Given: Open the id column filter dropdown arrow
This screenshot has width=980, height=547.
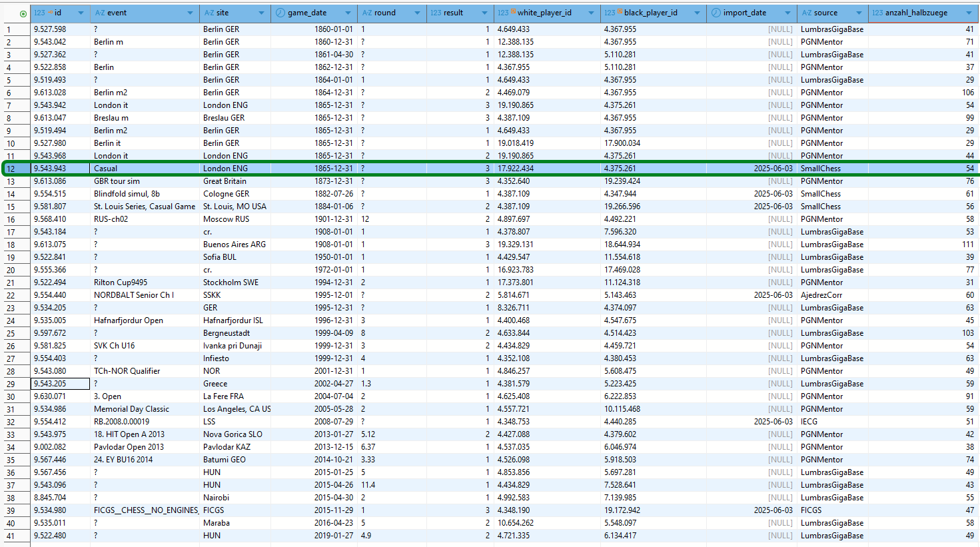Looking at the screenshot, I should coord(81,13).
